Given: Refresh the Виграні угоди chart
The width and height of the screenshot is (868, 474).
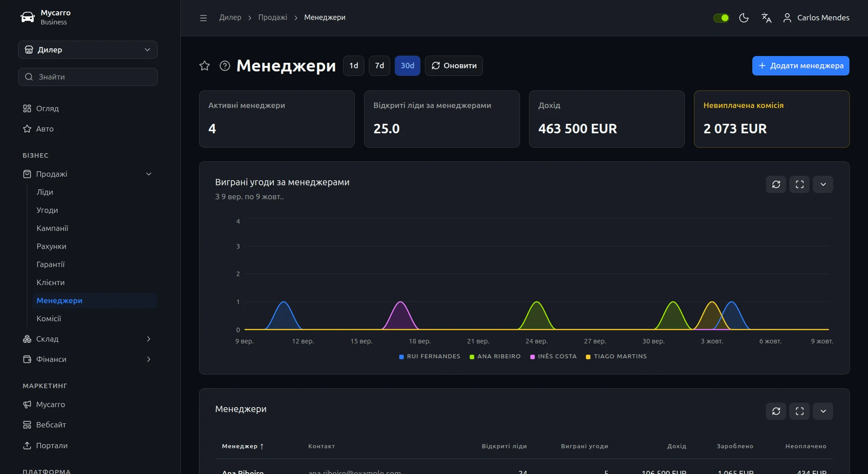Looking at the screenshot, I should (x=776, y=184).
